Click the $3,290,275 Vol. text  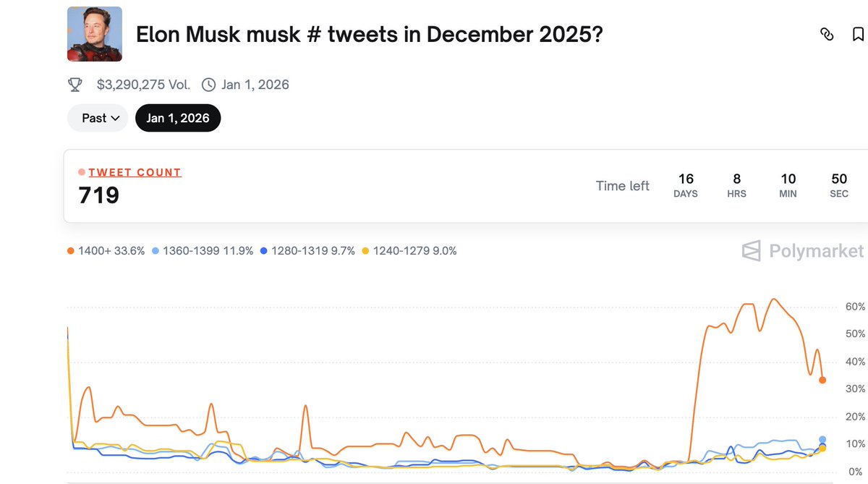point(144,85)
